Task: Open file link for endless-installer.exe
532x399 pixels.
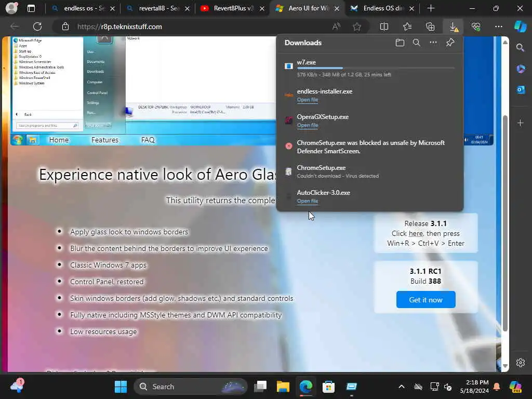Action: pos(308,100)
